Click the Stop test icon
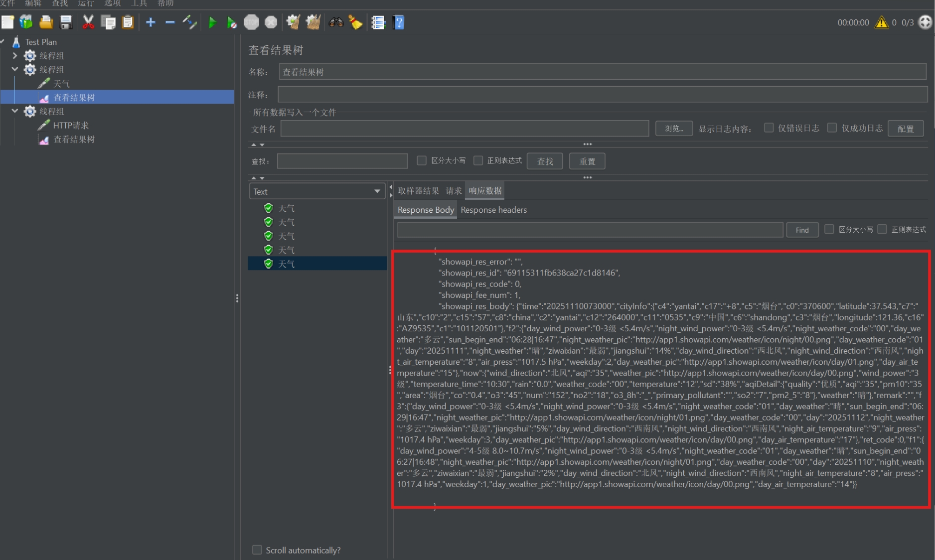 point(251,22)
